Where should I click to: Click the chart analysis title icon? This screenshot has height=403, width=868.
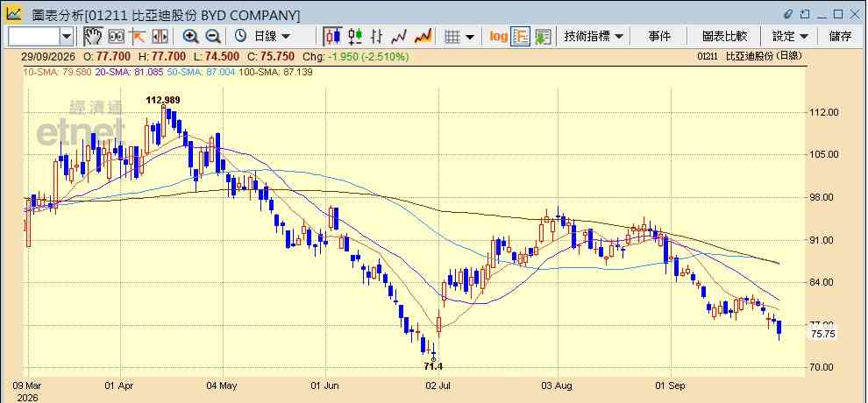point(14,14)
